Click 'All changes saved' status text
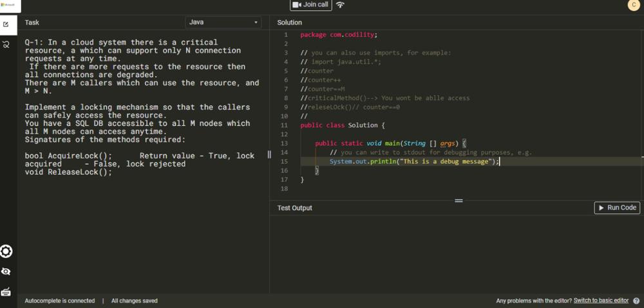This screenshot has height=308, width=644. [x=135, y=301]
